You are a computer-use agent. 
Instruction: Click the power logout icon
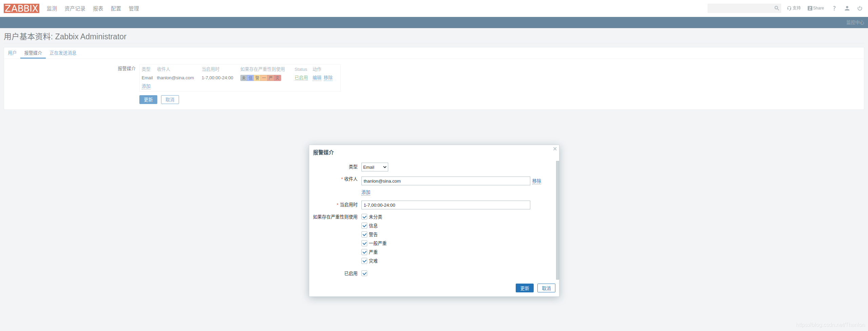click(860, 8)
